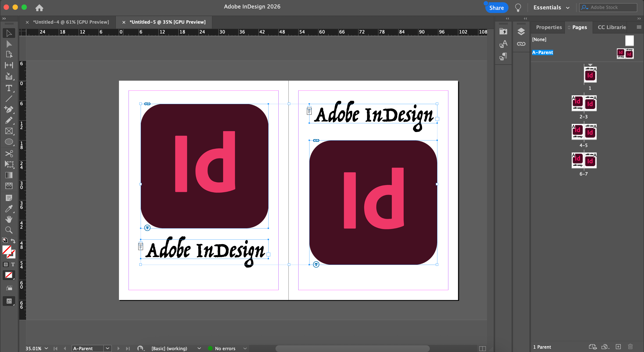Choose the Eyedropper tool in toolbar
644x352 pixels.
[x=9, y=208]
